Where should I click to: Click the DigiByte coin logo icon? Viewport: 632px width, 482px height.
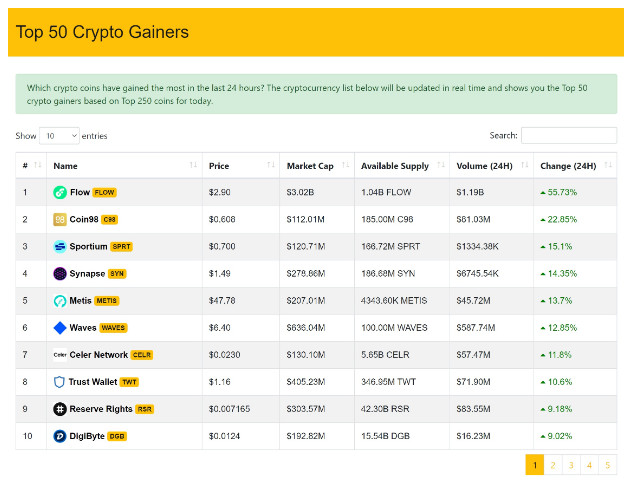pyautogui.click(x=60, y=436)
